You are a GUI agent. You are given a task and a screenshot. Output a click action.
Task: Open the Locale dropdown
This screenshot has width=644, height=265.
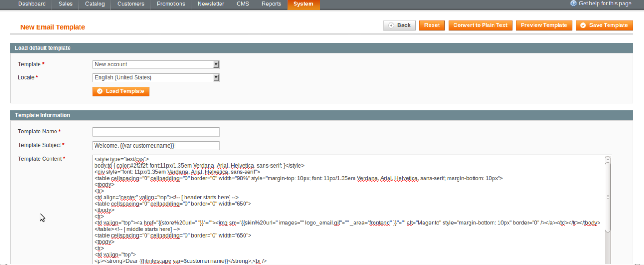pyautogui.click(x=156, y=77)
